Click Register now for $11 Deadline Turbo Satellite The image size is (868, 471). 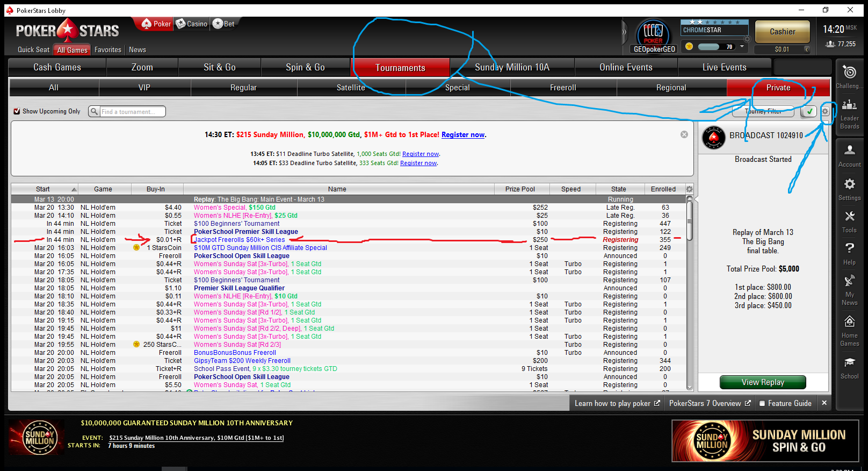(421, 154)
